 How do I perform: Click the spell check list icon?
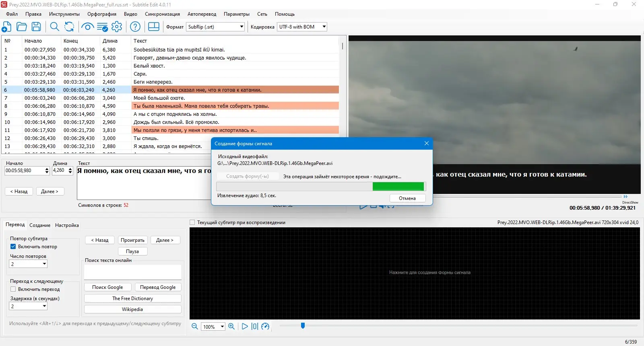point(102,27)
